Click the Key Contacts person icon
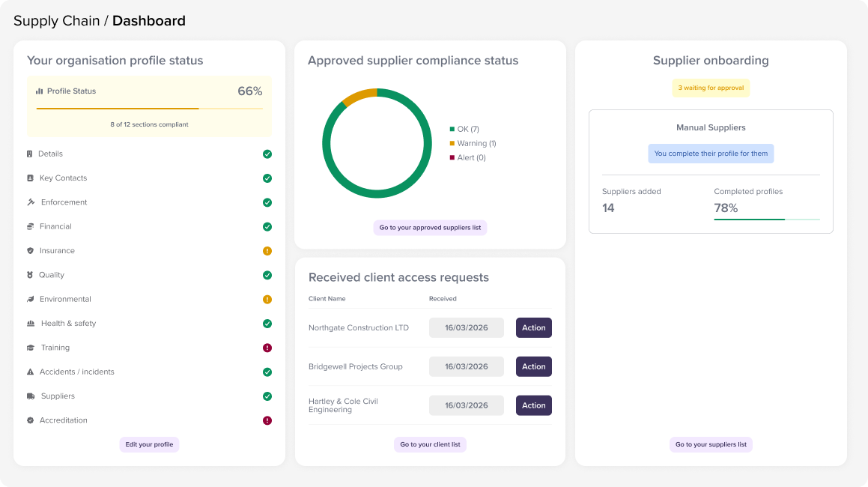The height and width of the screenshot is (487, 868). coord(30,178)
